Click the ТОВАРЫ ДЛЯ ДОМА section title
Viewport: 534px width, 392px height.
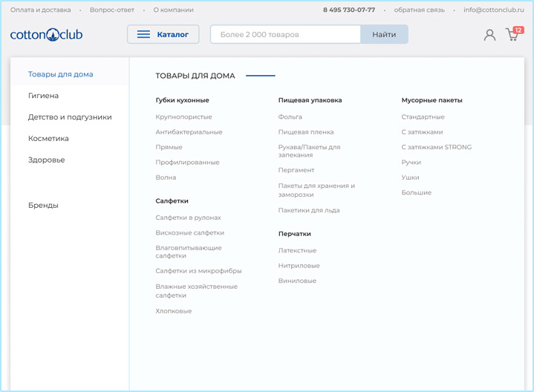[x=195, y=76]
